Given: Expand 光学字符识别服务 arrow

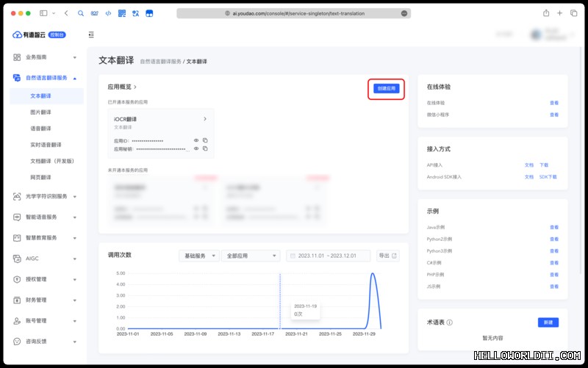Looking at the screenshot, I should pos(75,196).
